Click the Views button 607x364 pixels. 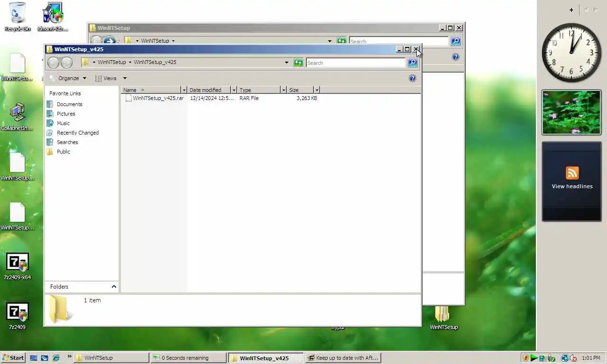tap(106, 78)
